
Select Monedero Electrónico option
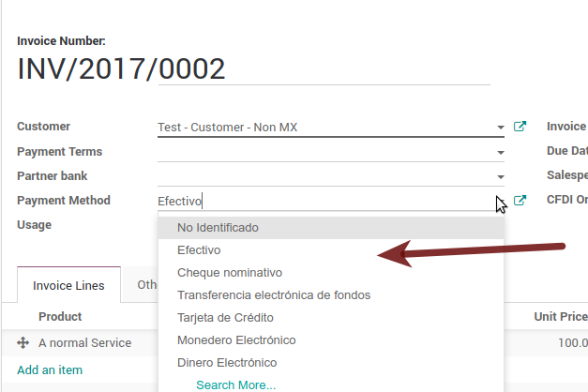coord(236,340)
